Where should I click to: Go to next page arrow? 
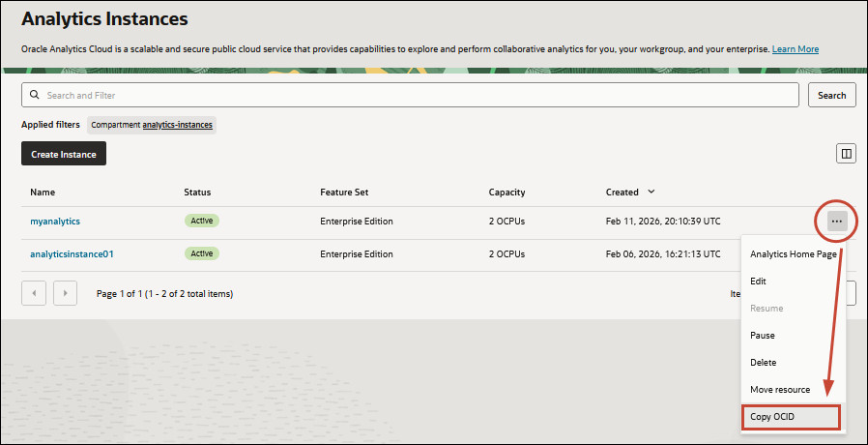point(66,293)
